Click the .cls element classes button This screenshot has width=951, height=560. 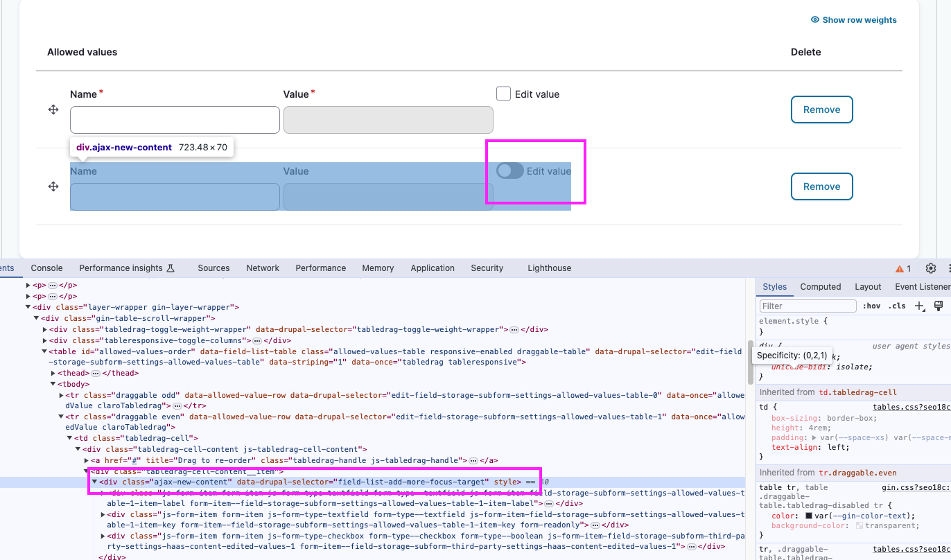pyautogui.click(x=897, y=306)
